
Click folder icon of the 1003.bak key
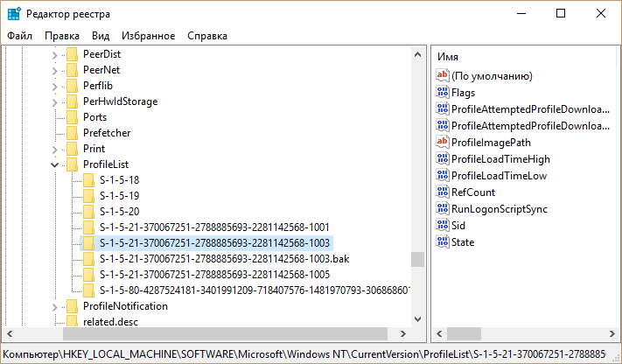[89, 259]
